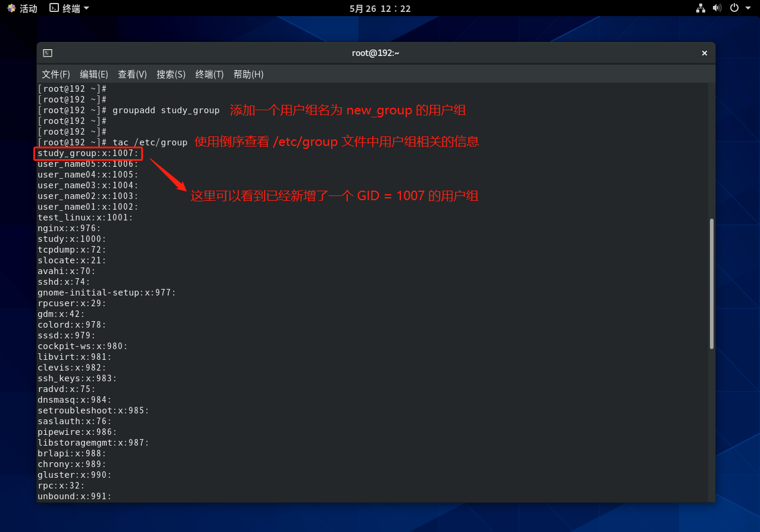Click the volume speaker icon
The height and width of the screenshot is (532, 760).
717,8
